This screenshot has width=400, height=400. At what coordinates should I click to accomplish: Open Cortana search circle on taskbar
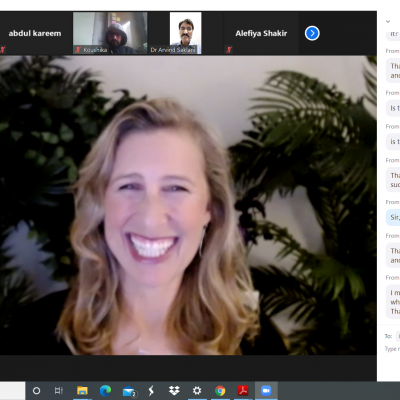(x=36, y=390)
